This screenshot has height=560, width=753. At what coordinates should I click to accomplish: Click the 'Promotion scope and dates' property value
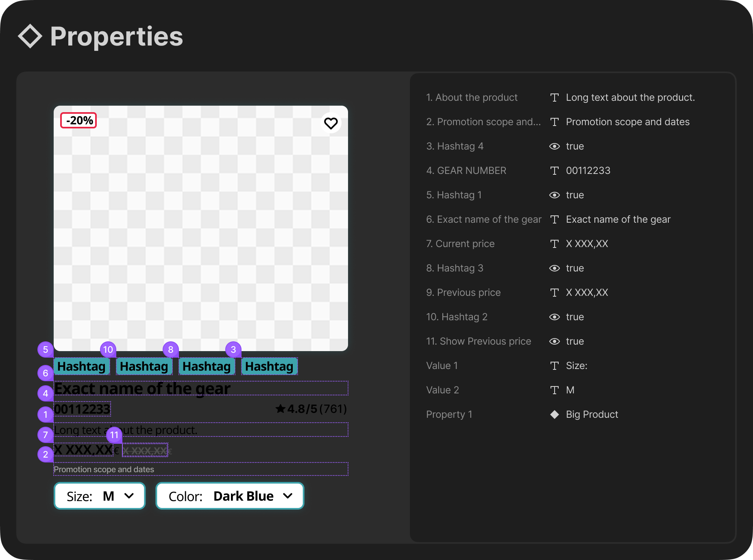pyautogui.click(x=628, y=122)
